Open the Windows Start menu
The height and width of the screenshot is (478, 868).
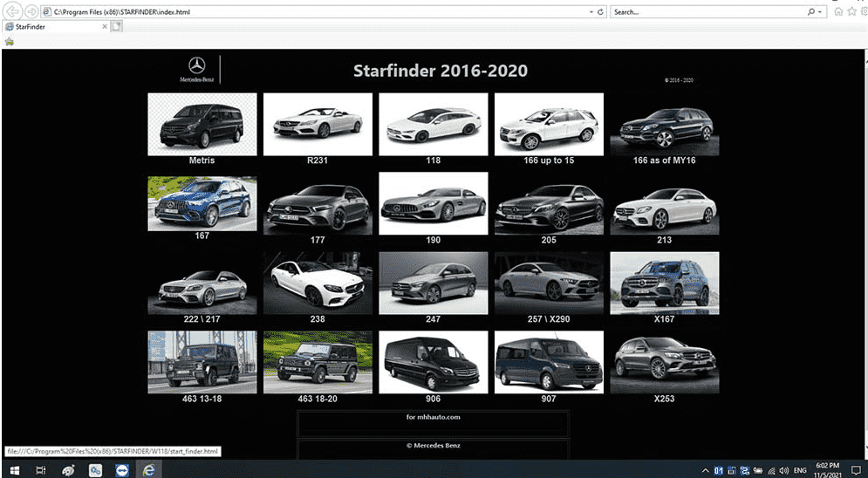click(x=14, y=469)
